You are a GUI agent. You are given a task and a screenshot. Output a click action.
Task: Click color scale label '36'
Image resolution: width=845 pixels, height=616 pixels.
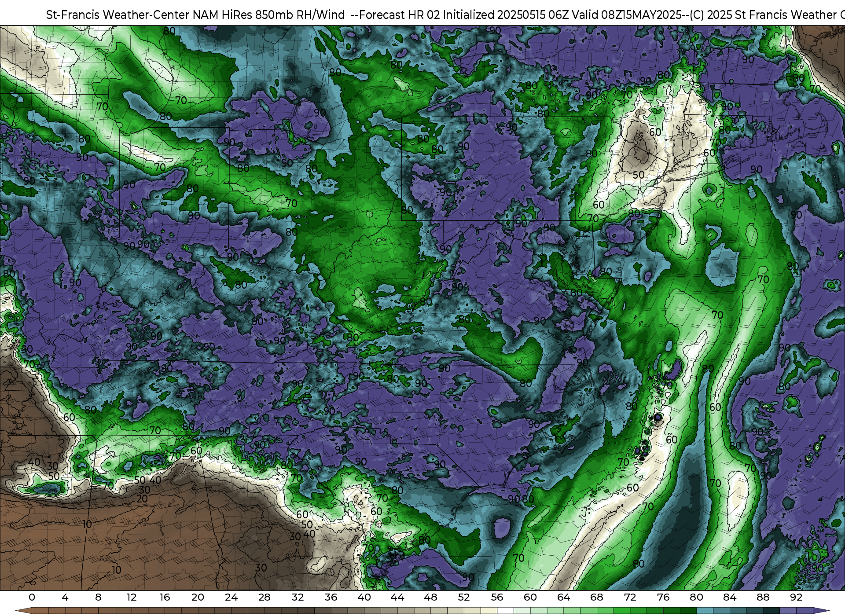coord(331,597)
